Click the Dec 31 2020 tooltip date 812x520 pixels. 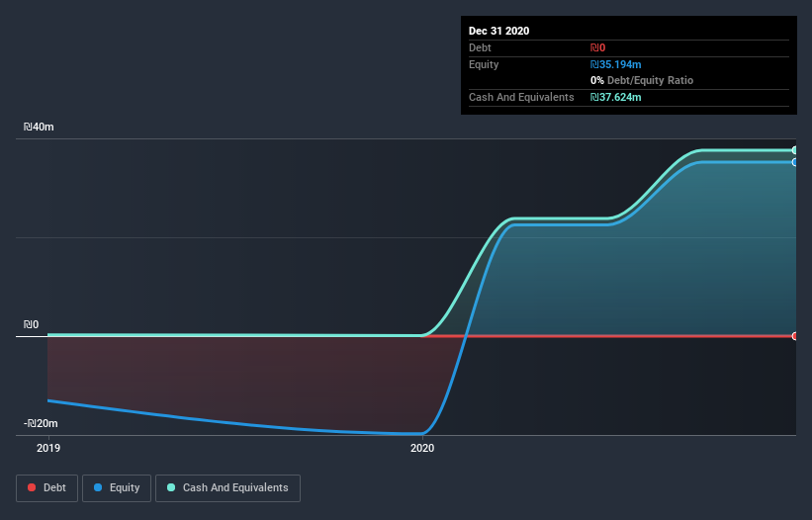(498, 31)
